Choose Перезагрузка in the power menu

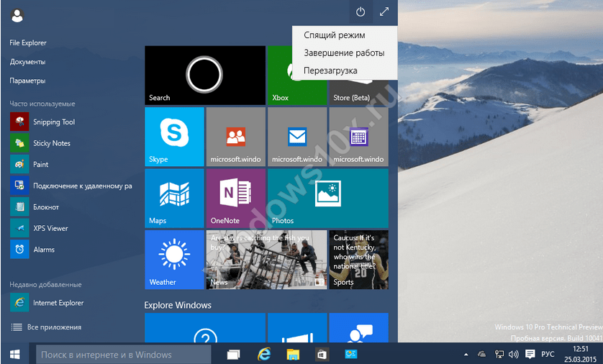[x=330, y=70]
